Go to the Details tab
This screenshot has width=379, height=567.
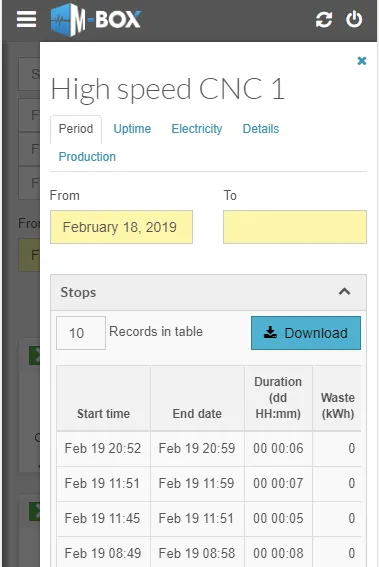[x=261, y=129]
